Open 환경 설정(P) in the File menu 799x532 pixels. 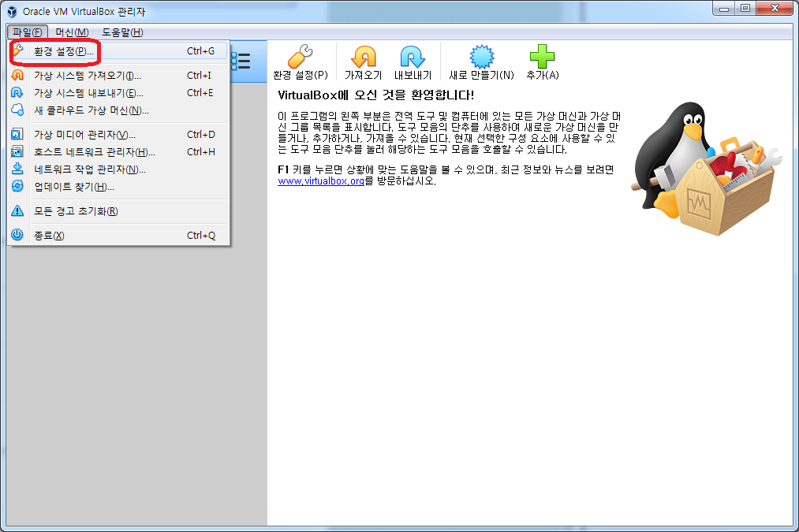(x=118, y=51)
